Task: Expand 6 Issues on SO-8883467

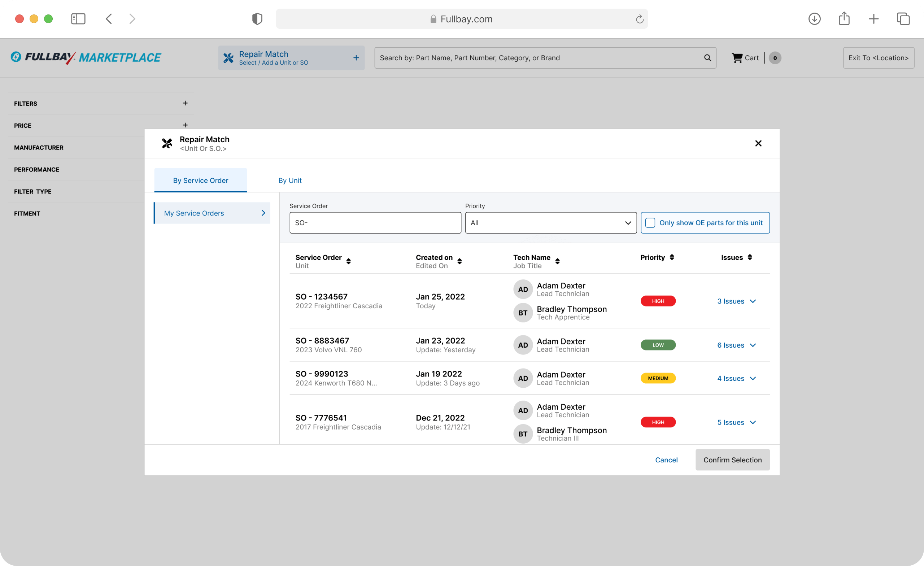Action: (x=736, y=345)
